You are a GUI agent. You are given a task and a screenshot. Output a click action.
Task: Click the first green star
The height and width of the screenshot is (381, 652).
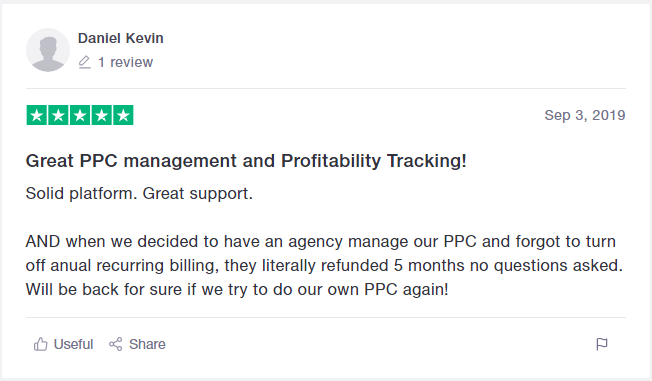click(x=37, y=115)
